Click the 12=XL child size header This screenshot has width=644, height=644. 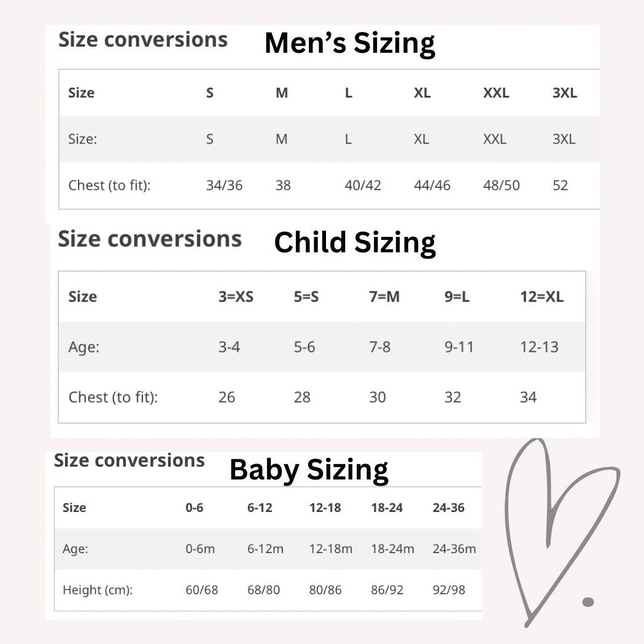pos(541,297)
